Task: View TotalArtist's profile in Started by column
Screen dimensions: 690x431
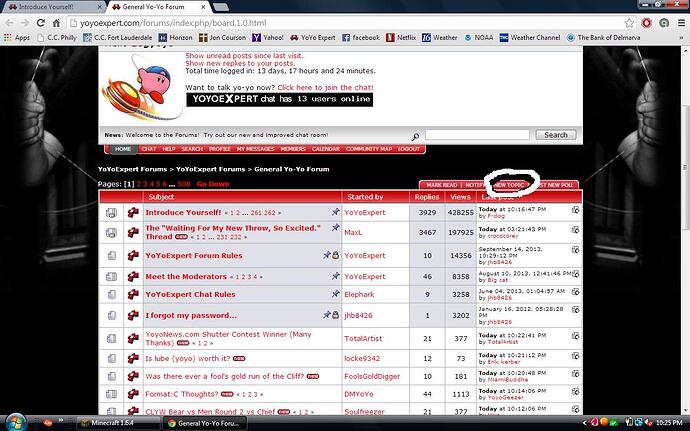Action: pos(363,338)
